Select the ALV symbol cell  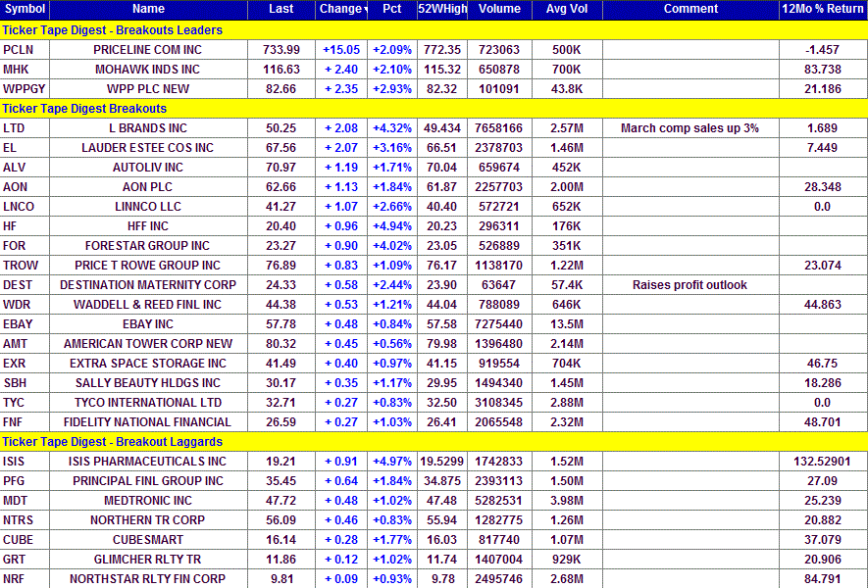pyautogui.click(x=25, y=168)
